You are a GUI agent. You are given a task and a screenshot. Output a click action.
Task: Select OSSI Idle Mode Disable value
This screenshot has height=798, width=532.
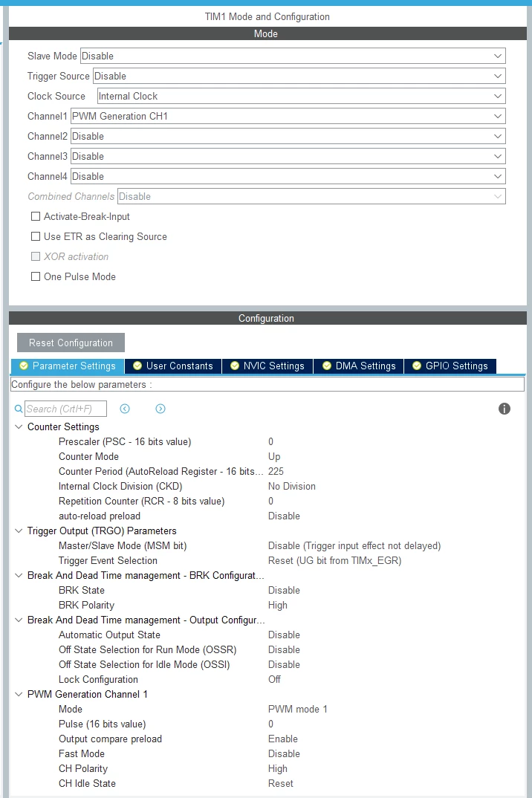pos(284,665)
